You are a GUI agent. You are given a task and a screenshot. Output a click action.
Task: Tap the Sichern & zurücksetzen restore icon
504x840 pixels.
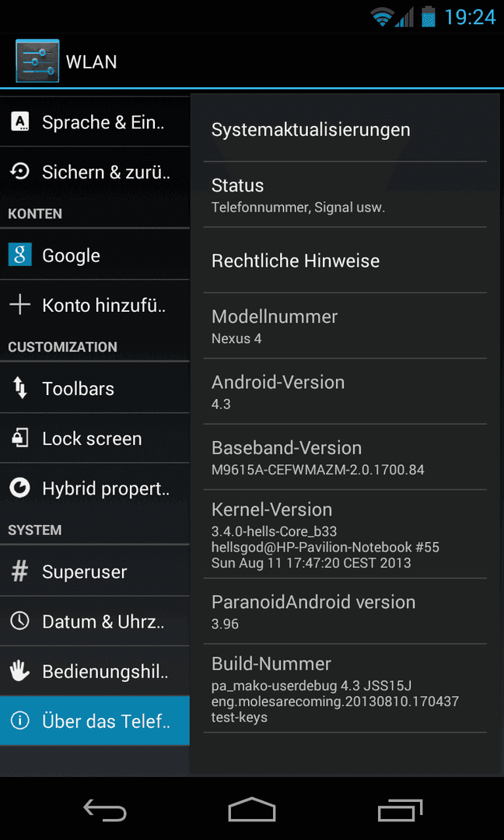click(19, 172)
